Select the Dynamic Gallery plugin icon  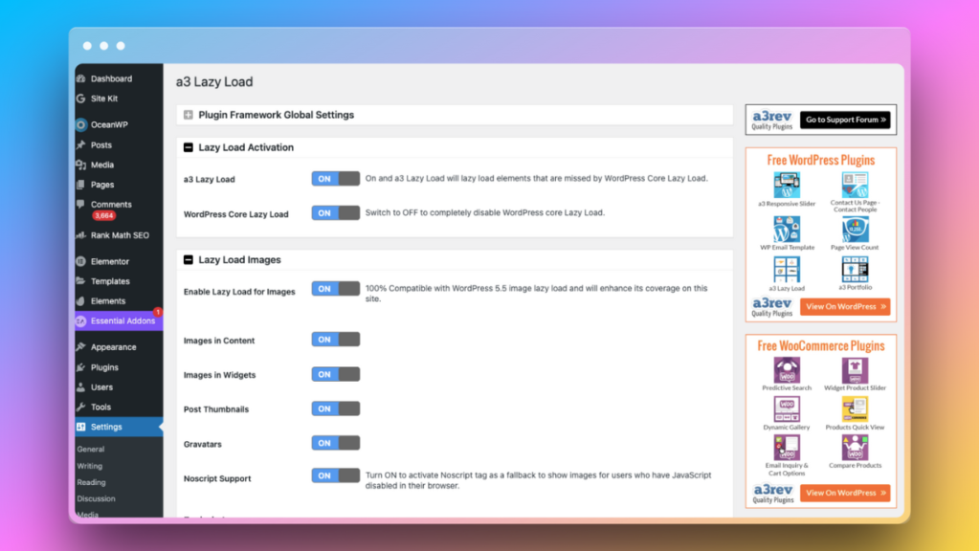(x=787, y=409)
